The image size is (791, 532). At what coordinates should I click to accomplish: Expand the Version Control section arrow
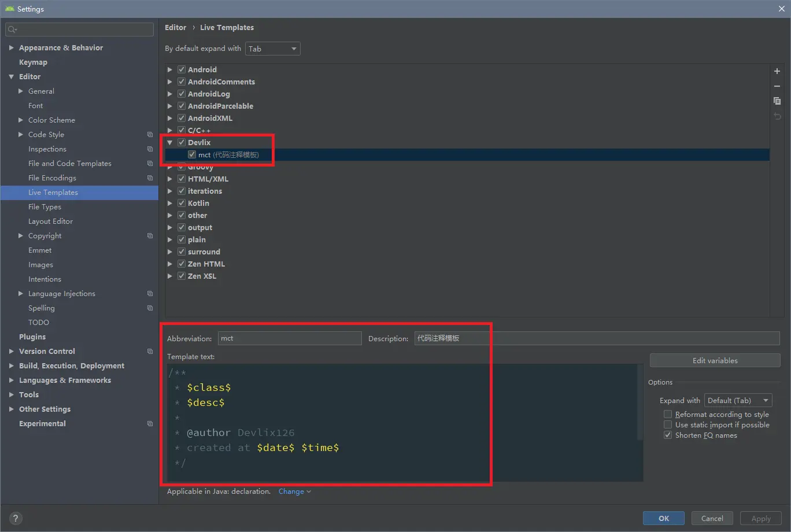(11, 352)
